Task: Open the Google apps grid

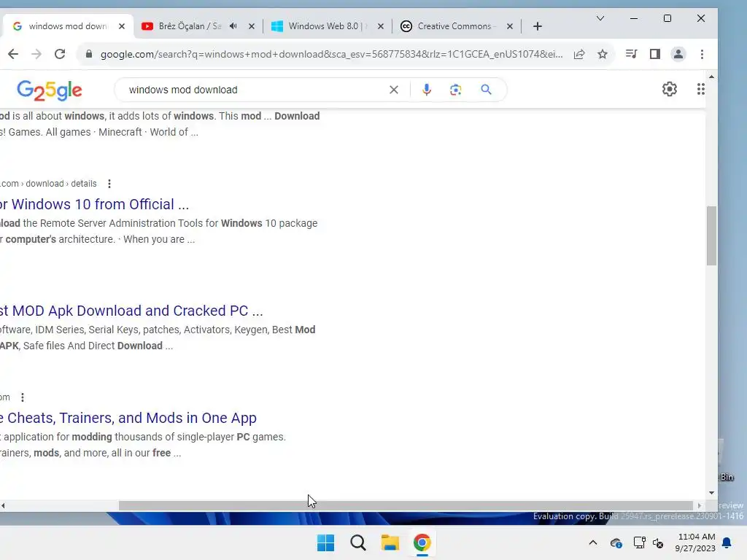Action: pyautogui.click(x=701, y=89)
